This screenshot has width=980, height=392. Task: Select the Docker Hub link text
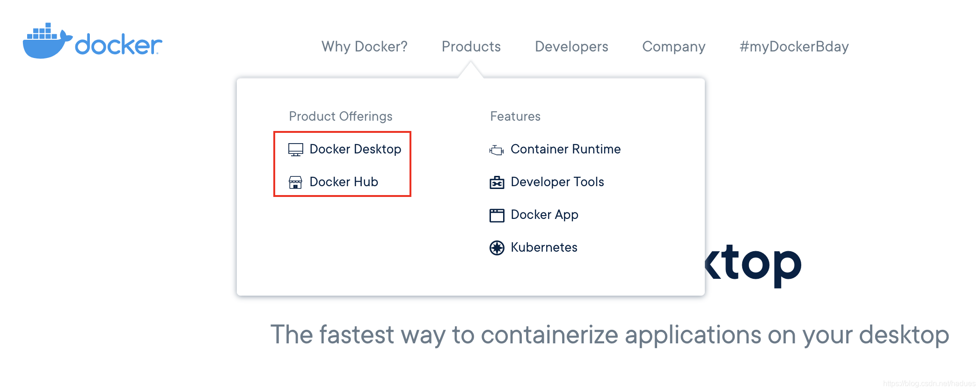(344, 181)
